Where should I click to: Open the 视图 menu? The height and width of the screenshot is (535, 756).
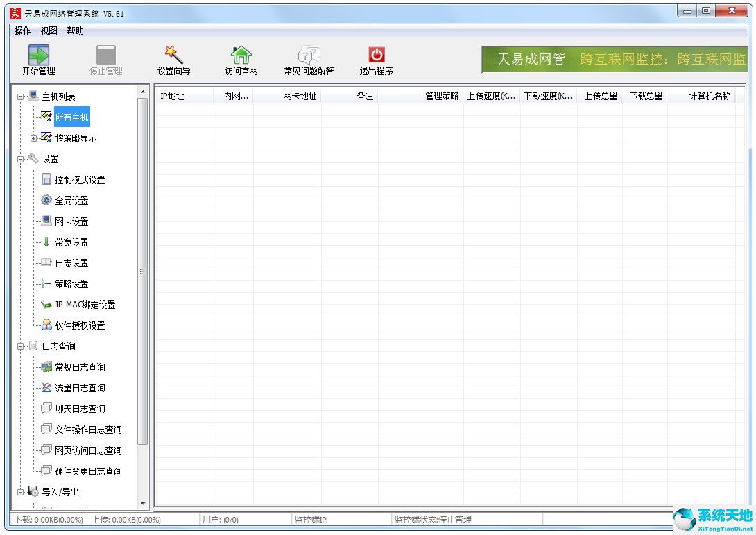pyautogui.click(x=49, y=31)
